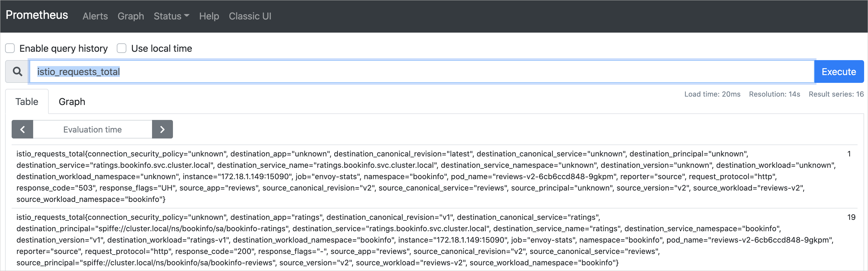Switch to the Classic UI
Viewport: 868px width, 271px height.
point(250,16)
